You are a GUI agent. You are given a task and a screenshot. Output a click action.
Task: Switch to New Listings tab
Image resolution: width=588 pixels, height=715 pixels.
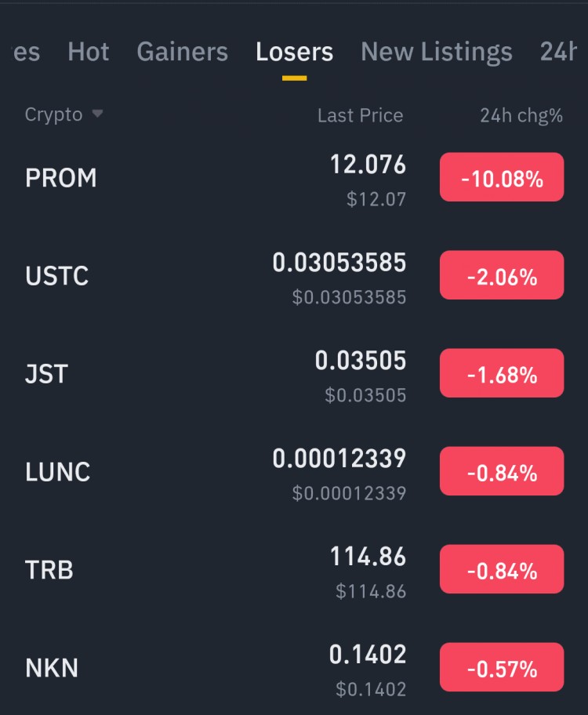click(436, 52)
